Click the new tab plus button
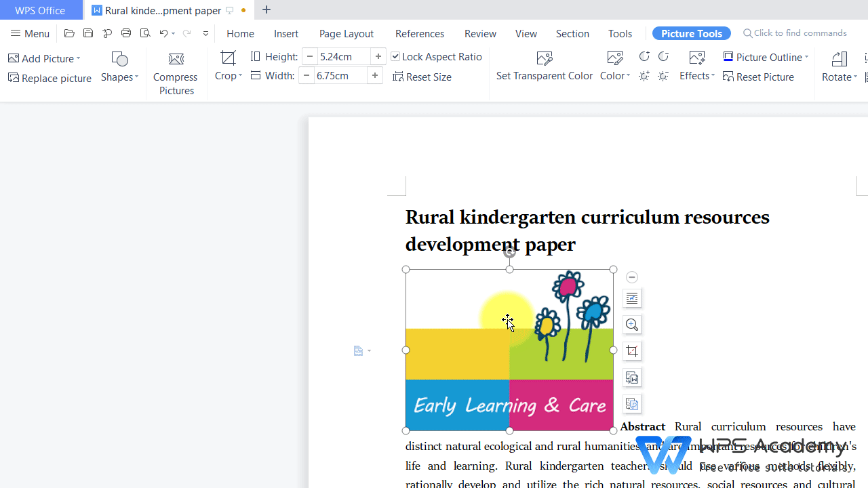 click(x=267, y=9)
